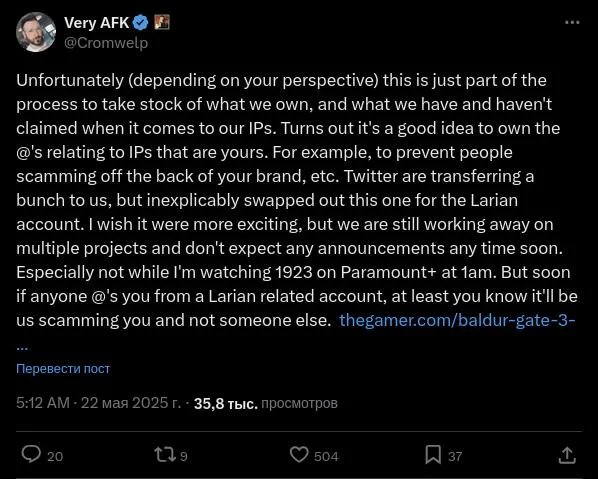Click the blue verified checkmark badge
The width and height of the screenshot is (598, 479).
[x=140, y=23]
